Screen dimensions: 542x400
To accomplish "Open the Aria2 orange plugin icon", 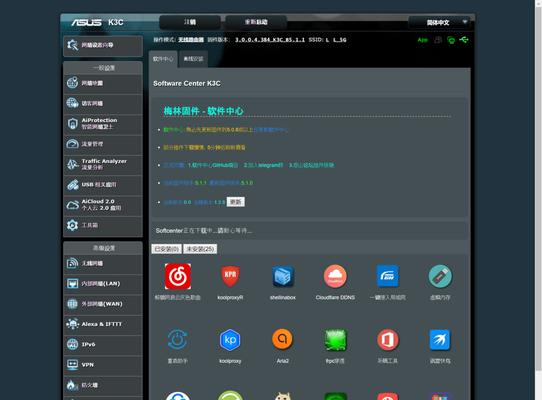I will pyautogui.click(x=283, y=339).
